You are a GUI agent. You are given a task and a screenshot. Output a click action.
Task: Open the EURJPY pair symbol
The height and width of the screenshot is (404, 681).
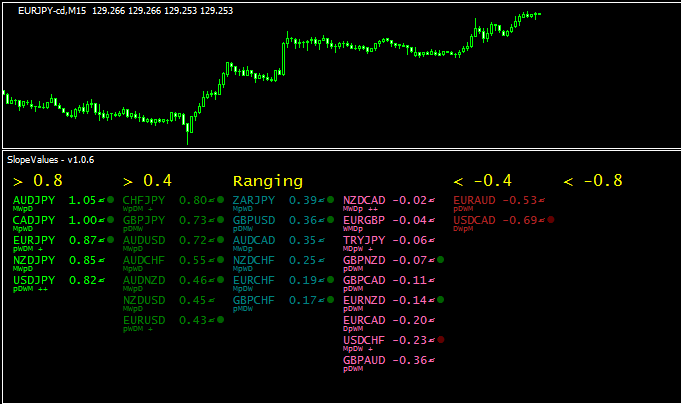point(34,240)
